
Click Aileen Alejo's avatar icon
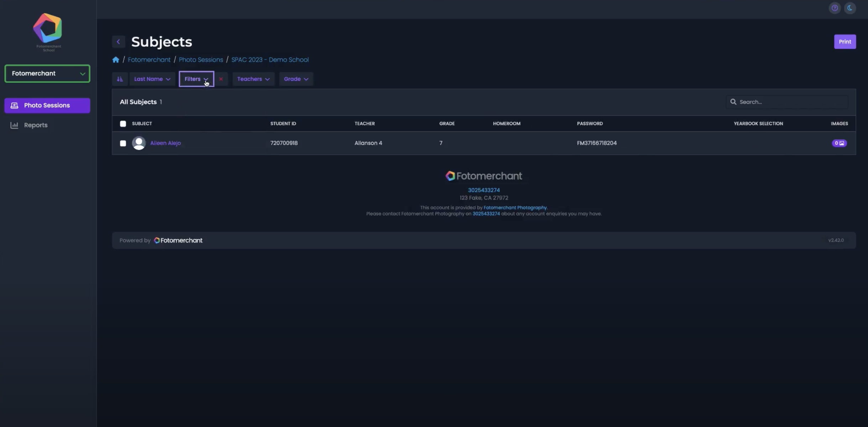click(x=139, y=143)
